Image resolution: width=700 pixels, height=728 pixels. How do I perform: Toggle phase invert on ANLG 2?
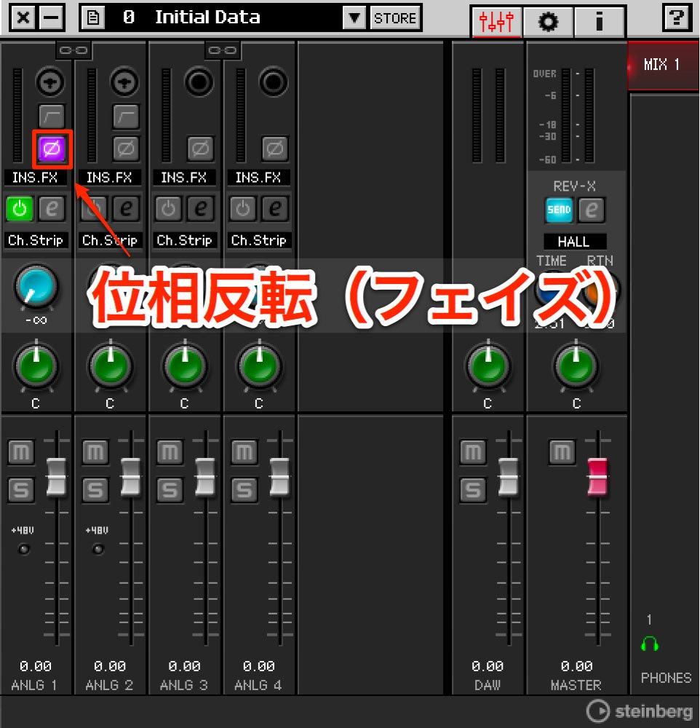click(126, 149)
